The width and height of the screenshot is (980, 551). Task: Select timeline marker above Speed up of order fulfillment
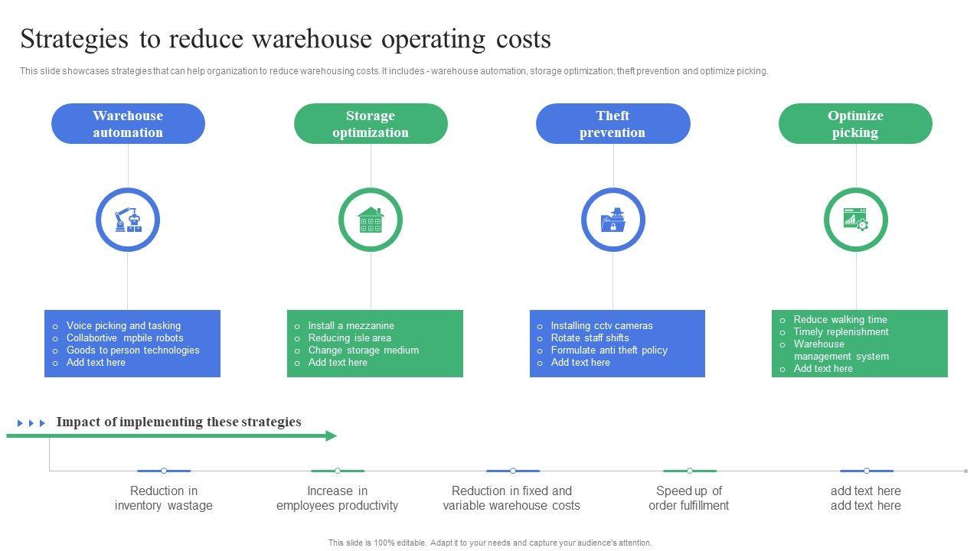coord(689,471)
